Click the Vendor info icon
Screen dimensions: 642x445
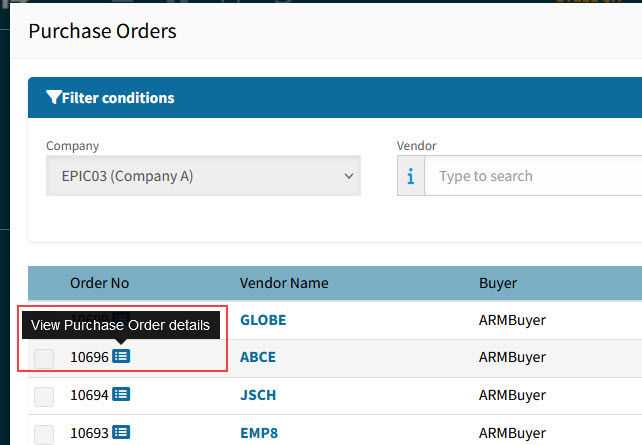411,176
